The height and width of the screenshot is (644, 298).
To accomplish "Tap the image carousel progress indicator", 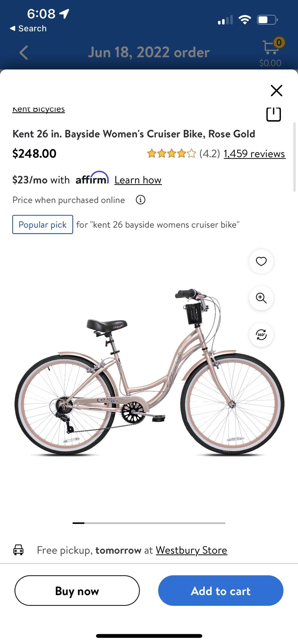I will (149, 523).
